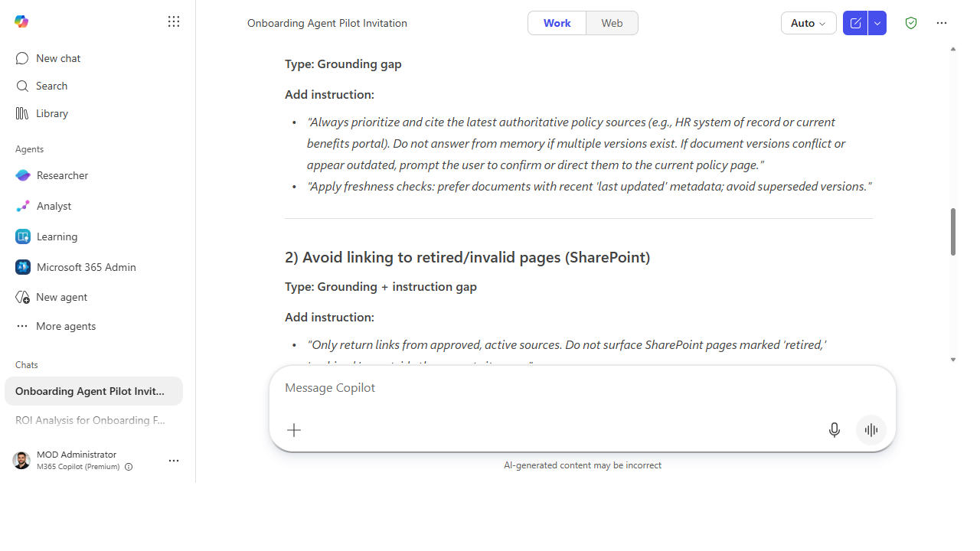Click the microphone dictation icon

click(835, 430)
